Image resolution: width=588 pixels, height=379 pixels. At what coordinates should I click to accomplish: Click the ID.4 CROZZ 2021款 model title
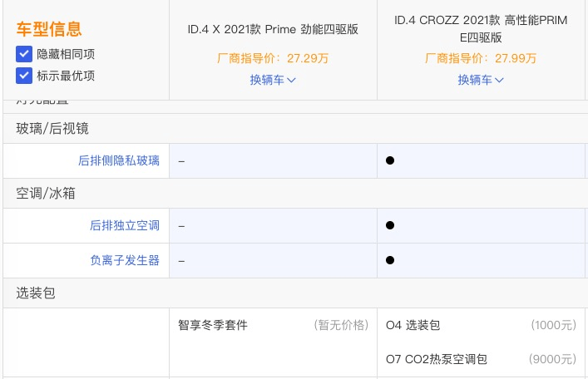(481, 28)
